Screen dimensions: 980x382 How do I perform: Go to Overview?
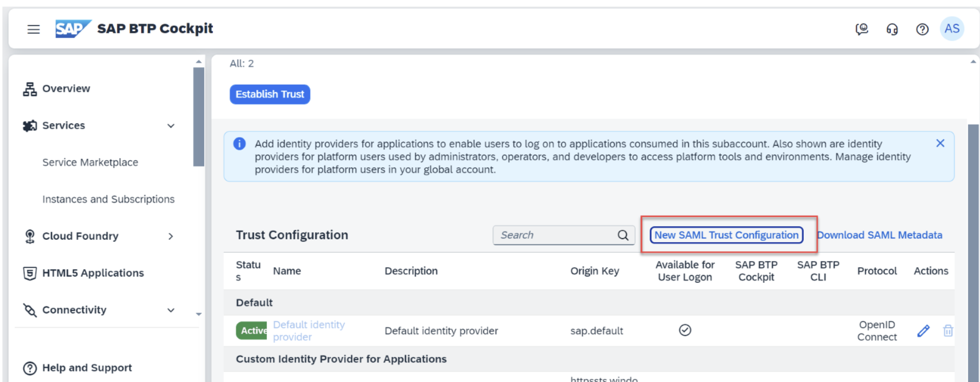pyautogui.click(x=66, y=88)
